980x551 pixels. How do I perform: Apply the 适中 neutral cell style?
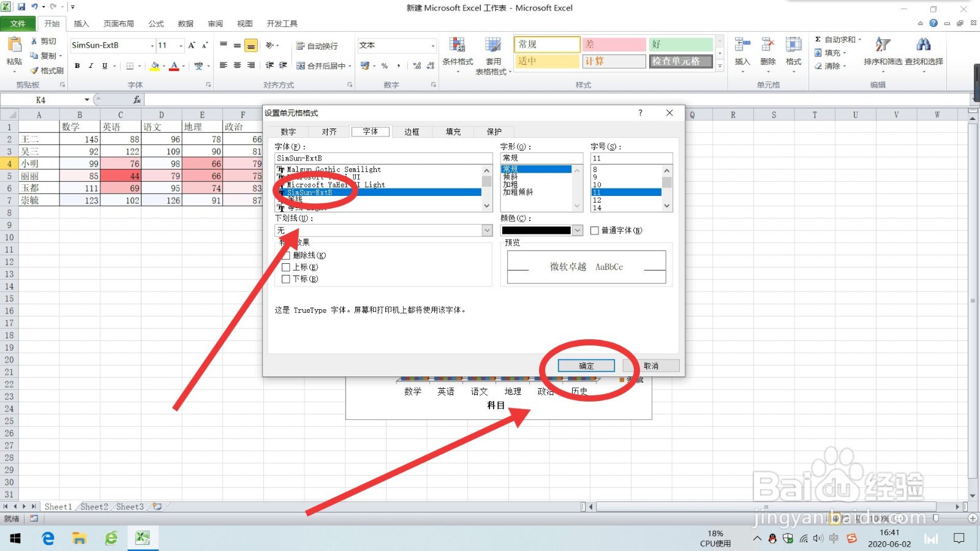pyautogui.click(x=546, y=61)
